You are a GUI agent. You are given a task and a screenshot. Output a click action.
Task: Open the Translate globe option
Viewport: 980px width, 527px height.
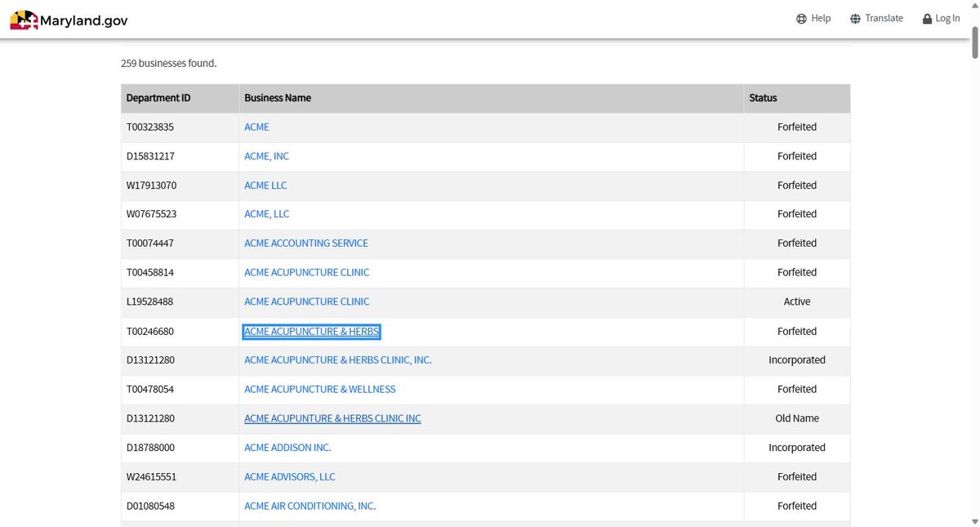(876, 18)
